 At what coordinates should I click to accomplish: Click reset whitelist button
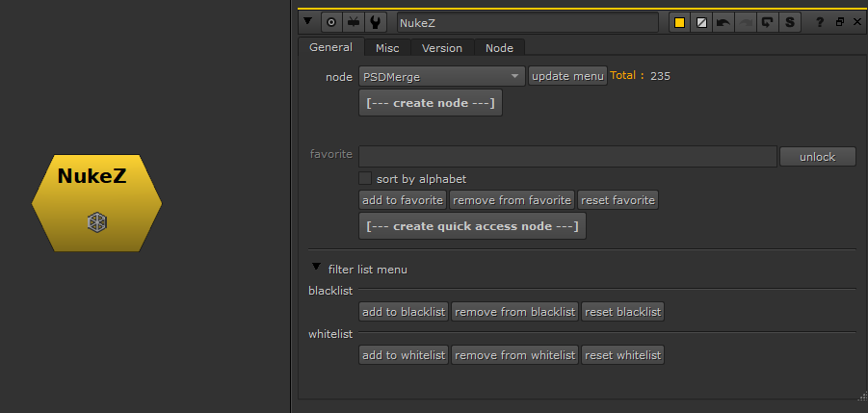(x=622, y=355)
